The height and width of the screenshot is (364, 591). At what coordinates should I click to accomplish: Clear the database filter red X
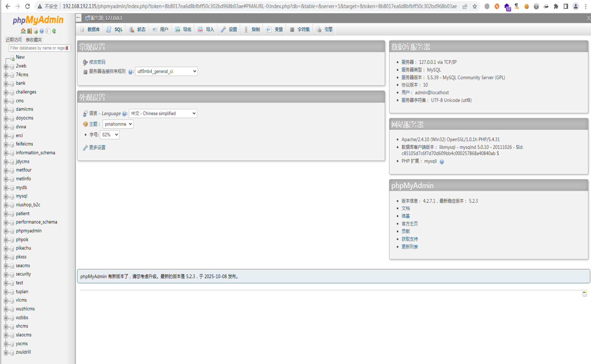point(67,48)
